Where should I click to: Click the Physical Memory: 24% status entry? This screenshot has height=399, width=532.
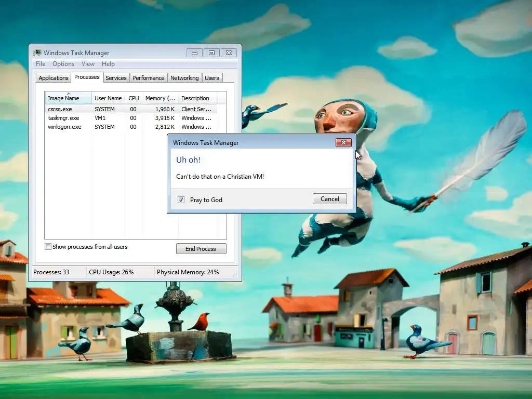pyautogui.click(x=188, y=272)
